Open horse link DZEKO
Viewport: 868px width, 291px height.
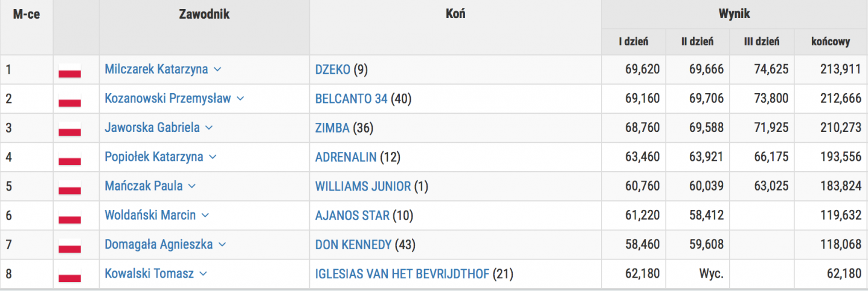pyautogui.click(x=332, y=70)
